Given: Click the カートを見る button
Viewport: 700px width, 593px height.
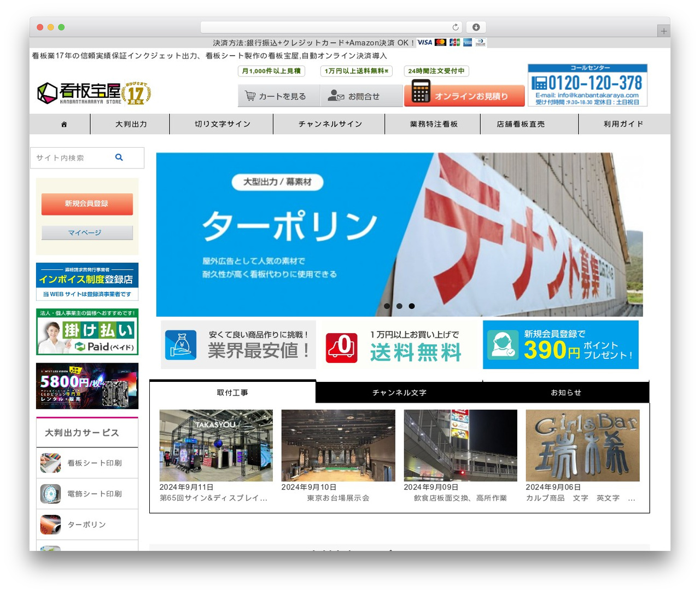Looking at the screenshot, I should (x=279, y=96).
